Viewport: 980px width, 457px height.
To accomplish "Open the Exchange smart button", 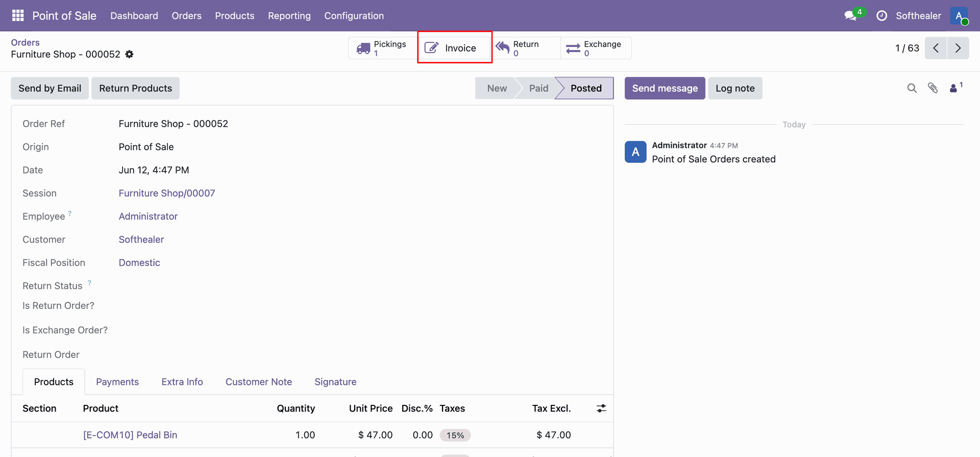I will point(596,48).
